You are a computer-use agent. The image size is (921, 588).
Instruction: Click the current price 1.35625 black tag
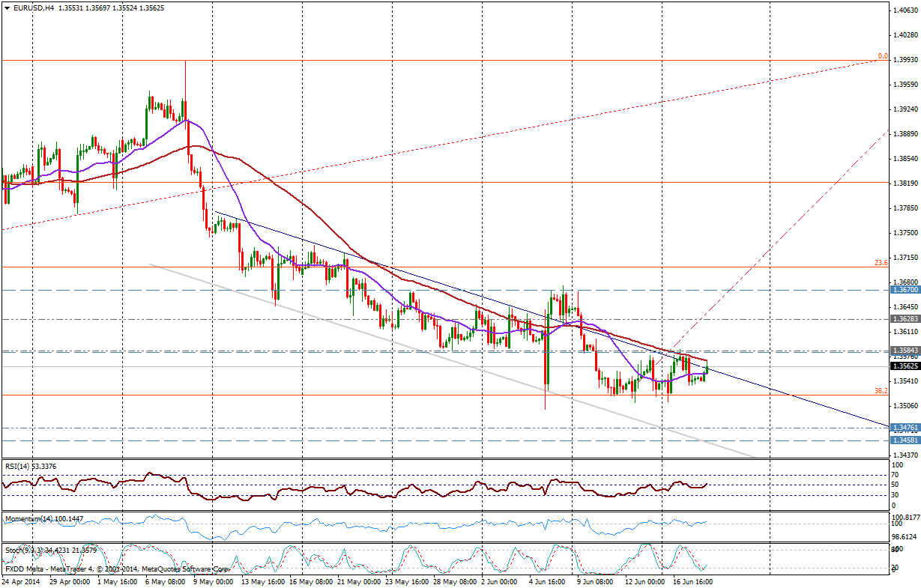click(905, 366)
